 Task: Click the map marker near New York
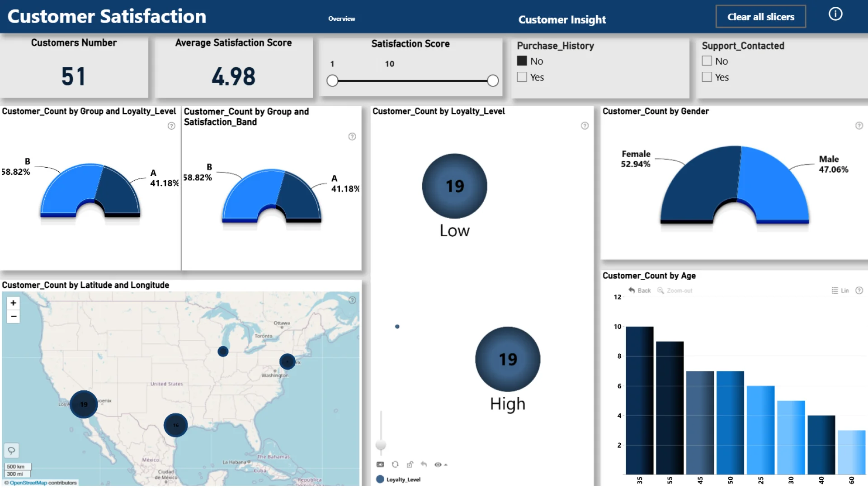coord(287,361)
